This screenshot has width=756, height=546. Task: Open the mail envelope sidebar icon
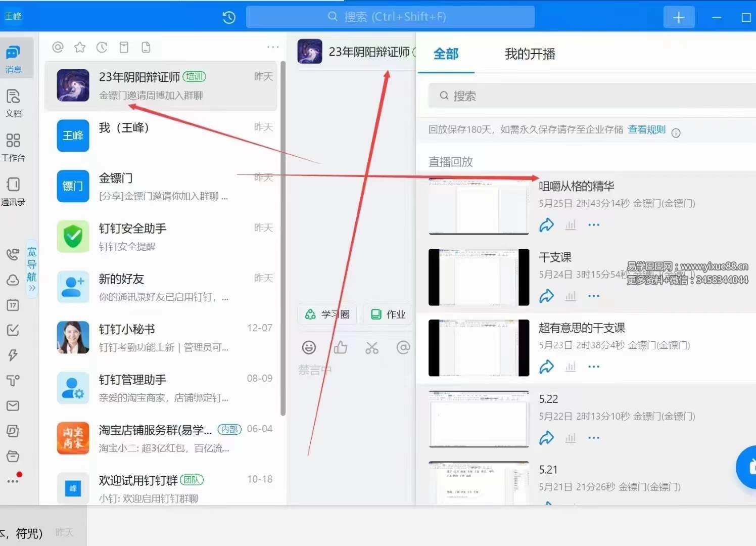[13, 405]
